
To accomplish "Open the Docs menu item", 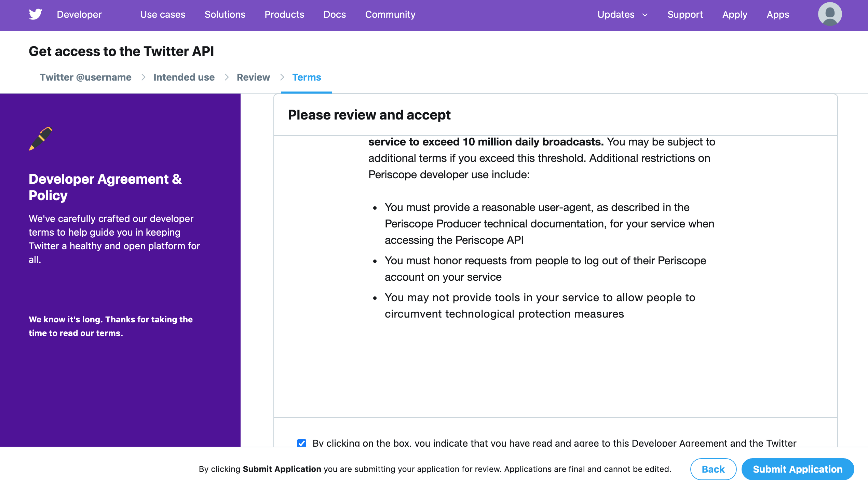I will tap(335, 15).
